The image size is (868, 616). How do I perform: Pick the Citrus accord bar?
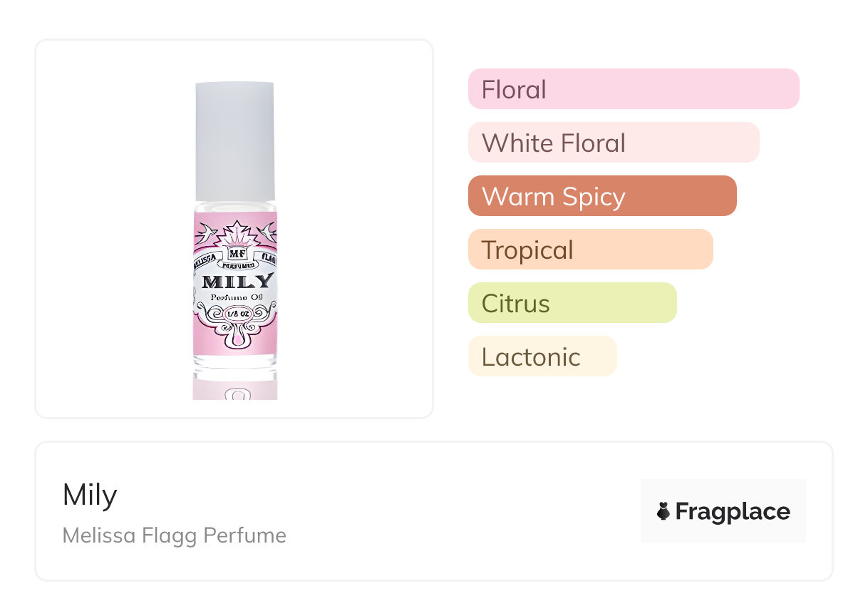coord(572,303)
